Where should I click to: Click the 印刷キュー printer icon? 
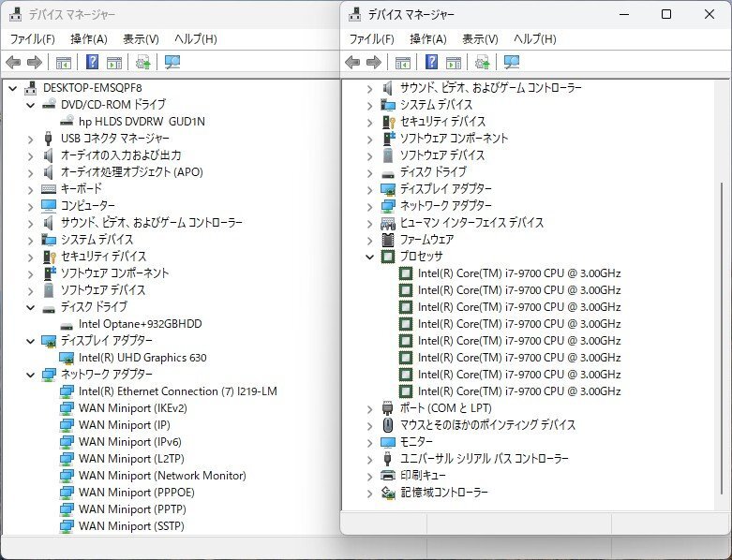tap(388, 475)
